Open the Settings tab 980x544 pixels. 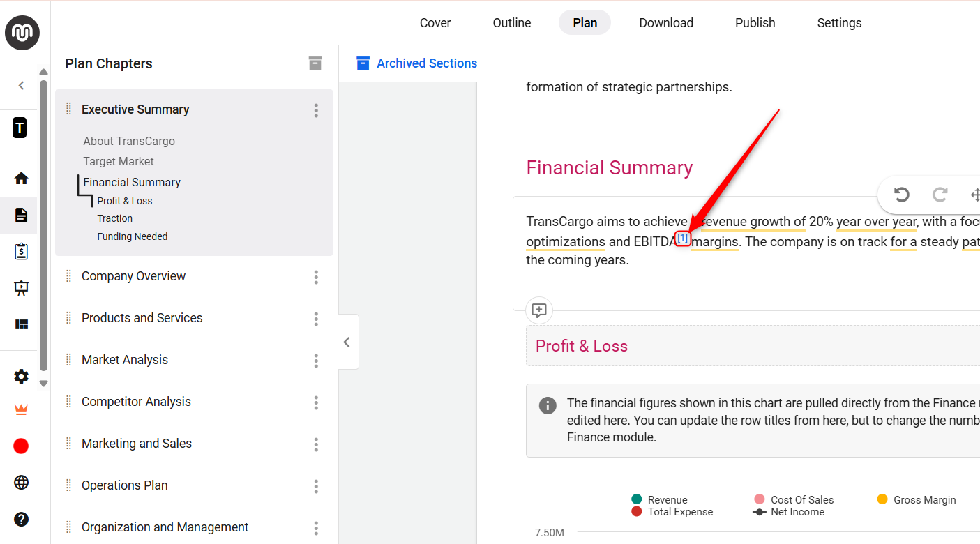[839, 23]
